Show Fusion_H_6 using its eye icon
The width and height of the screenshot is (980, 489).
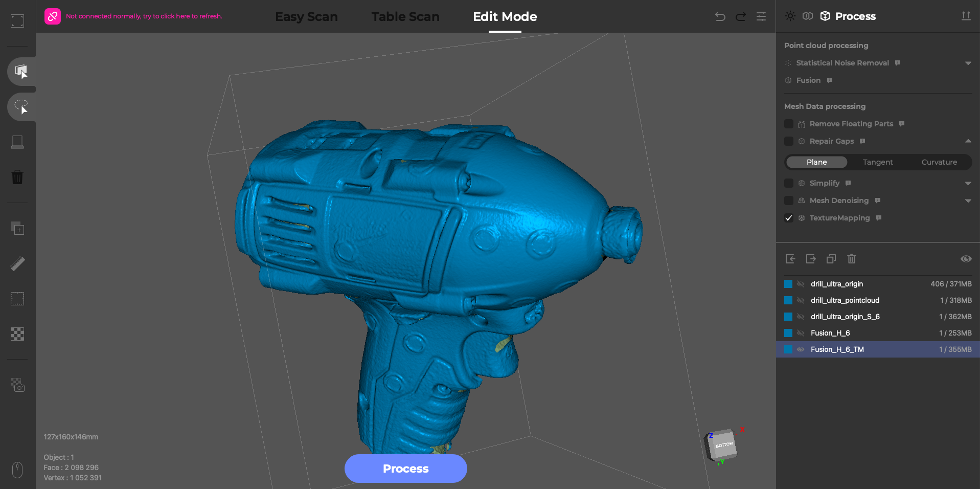click(x=801, y=333)
